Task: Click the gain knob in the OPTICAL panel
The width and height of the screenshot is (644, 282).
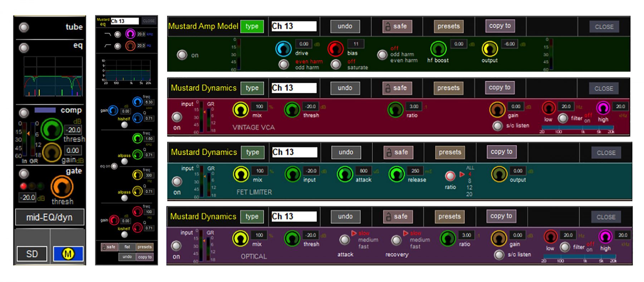Action: point(499,238)
